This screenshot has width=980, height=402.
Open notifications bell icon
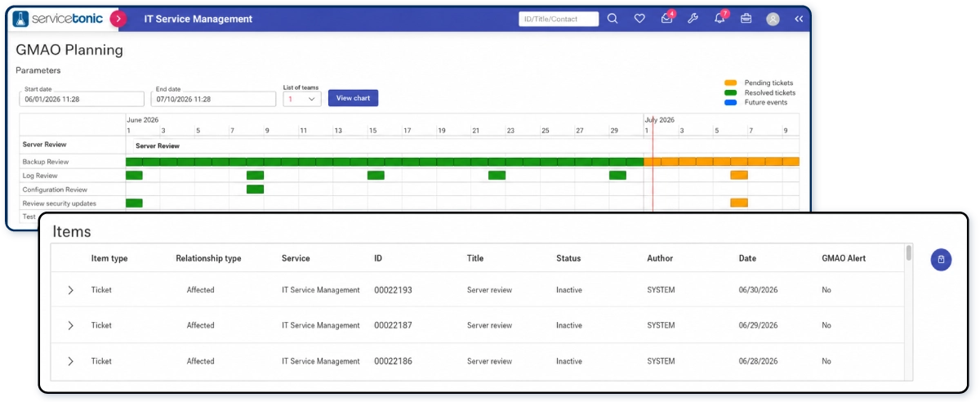(720, 18)
